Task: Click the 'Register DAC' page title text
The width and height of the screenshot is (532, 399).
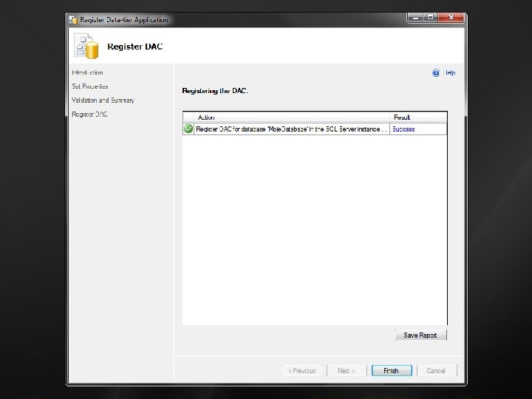Action: coord(135,47)
